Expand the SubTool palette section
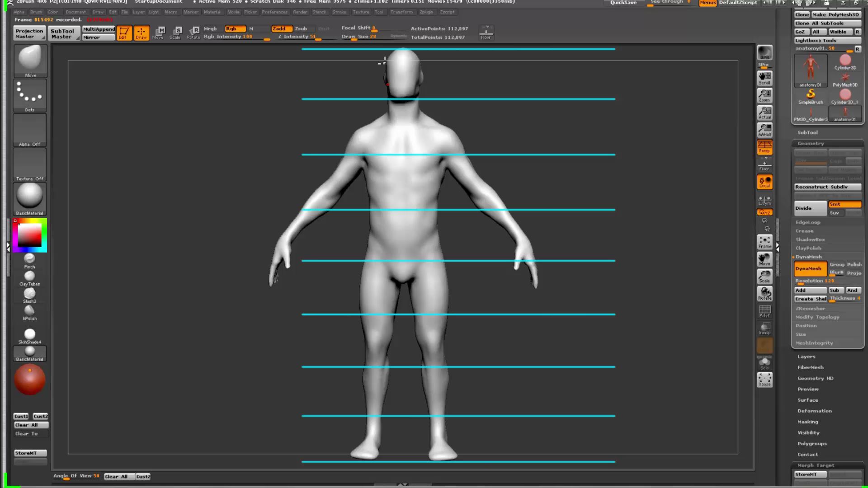 pyautogui.click(x=807, y=132)
